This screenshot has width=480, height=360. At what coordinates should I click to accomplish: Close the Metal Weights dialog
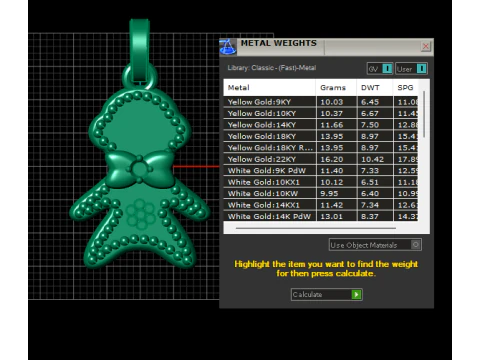click(426, 46)
